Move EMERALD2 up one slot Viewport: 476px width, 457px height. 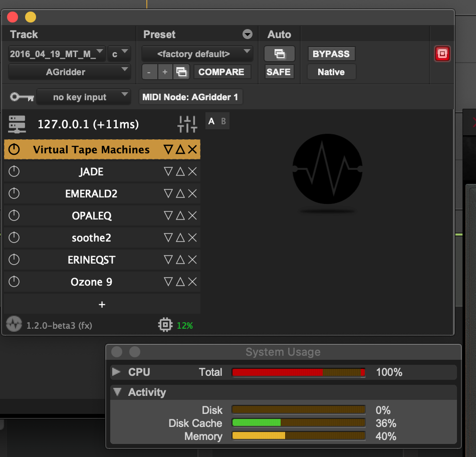point(180,193)
